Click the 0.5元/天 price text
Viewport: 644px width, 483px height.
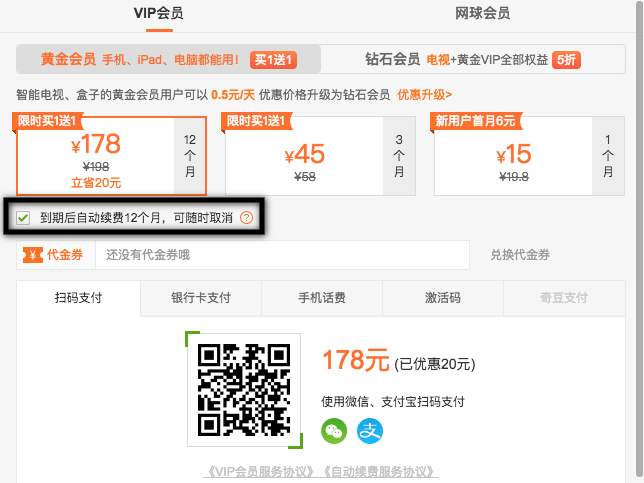coord(233,95)
